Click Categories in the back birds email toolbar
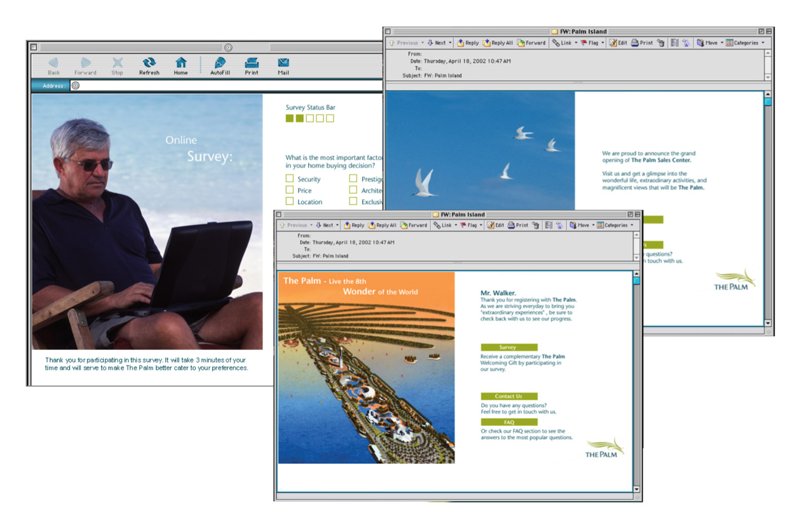 pyautogui.click(x=742, y=43)
